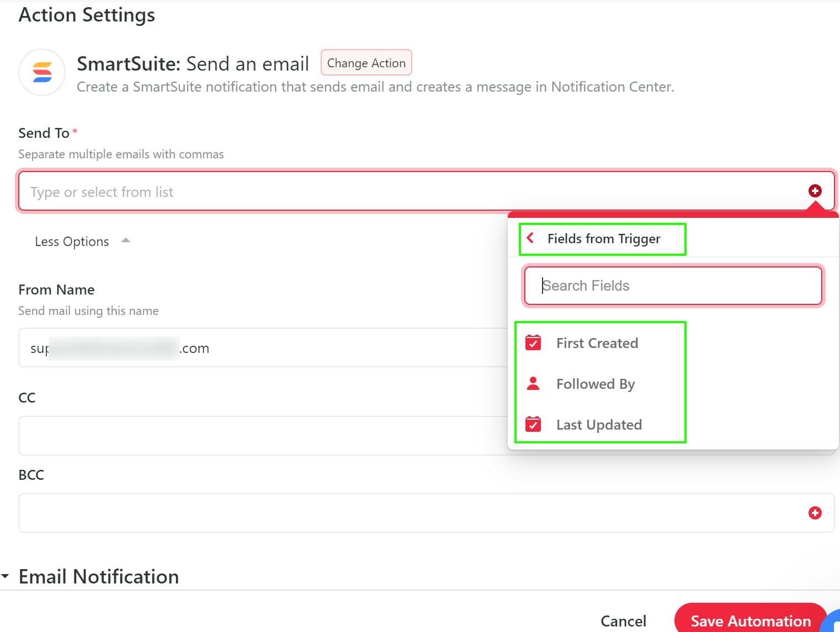Click the Cancel button
Viewport: 840px width, 632px height.
click(x=623, y=621)
